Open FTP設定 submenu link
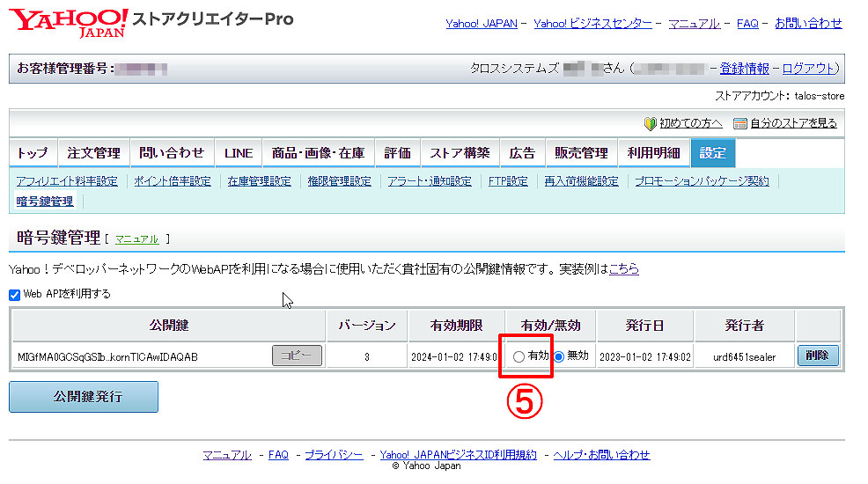 508,181
